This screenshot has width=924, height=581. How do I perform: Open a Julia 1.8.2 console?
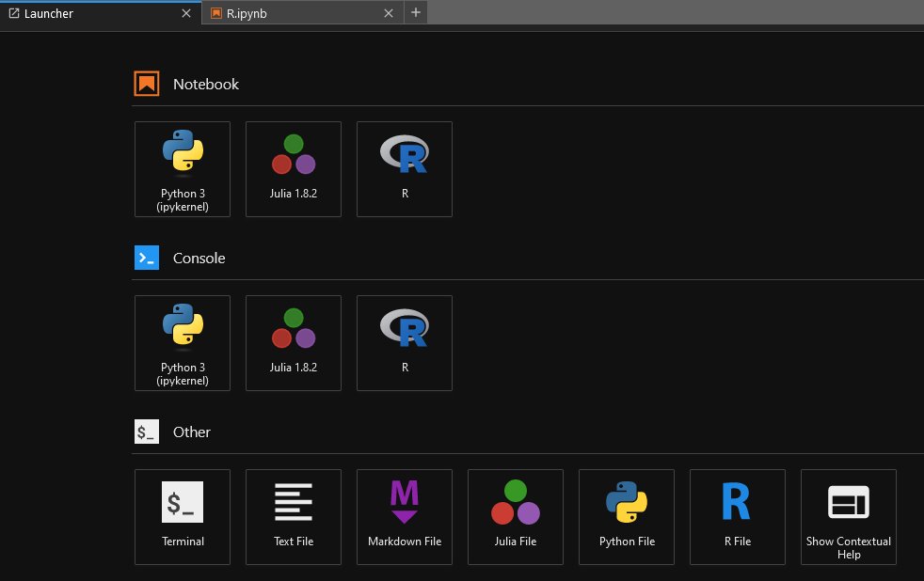294,342
